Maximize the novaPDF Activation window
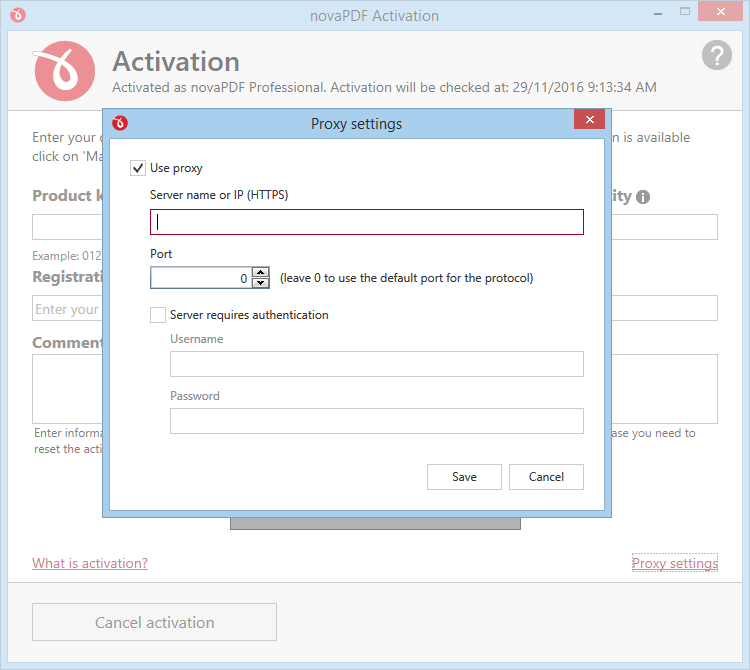The image size is (750, 670). pos(684,12)
